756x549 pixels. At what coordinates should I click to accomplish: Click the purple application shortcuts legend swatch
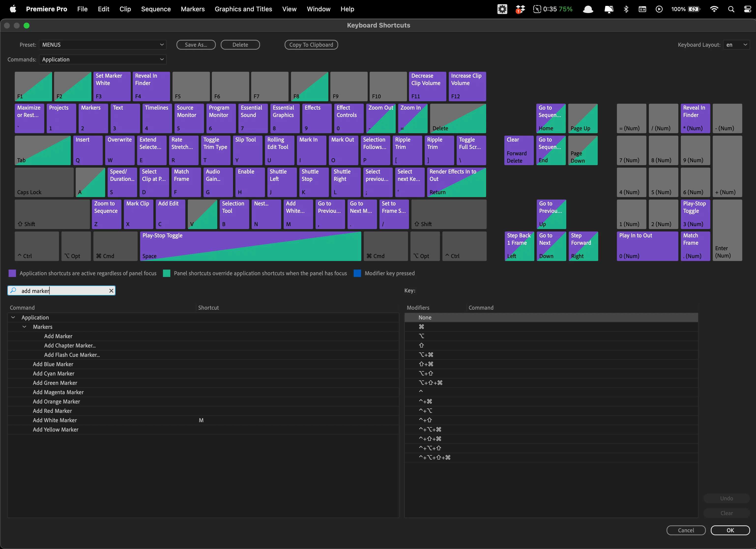[12, 273]
